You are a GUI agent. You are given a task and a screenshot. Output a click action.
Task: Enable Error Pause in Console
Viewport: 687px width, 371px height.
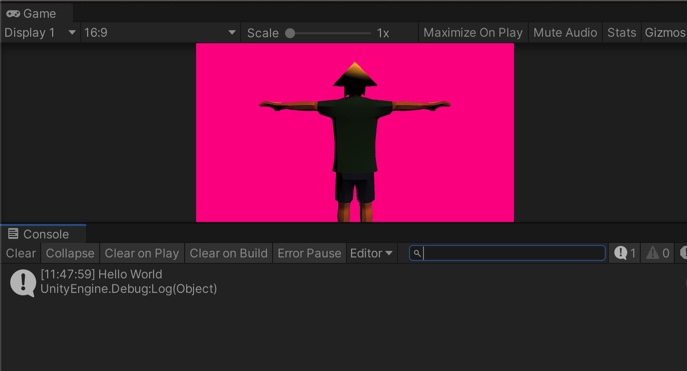coord(309,253)
